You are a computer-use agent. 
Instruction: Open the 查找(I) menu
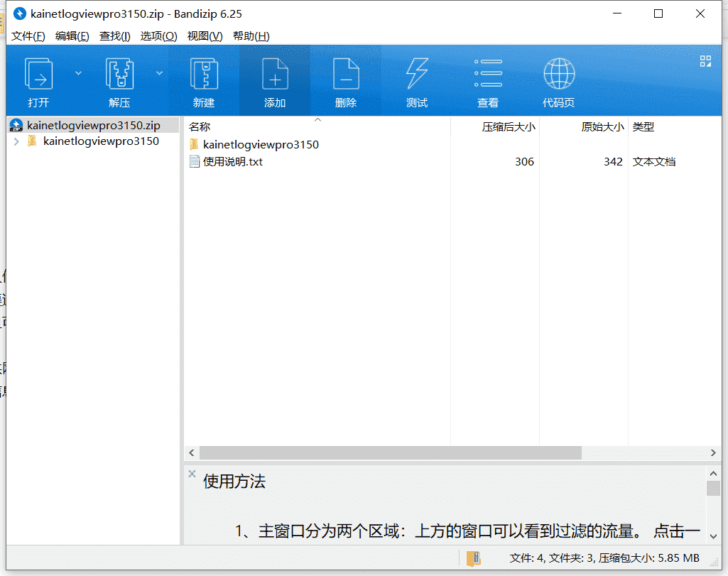[114, 36]
